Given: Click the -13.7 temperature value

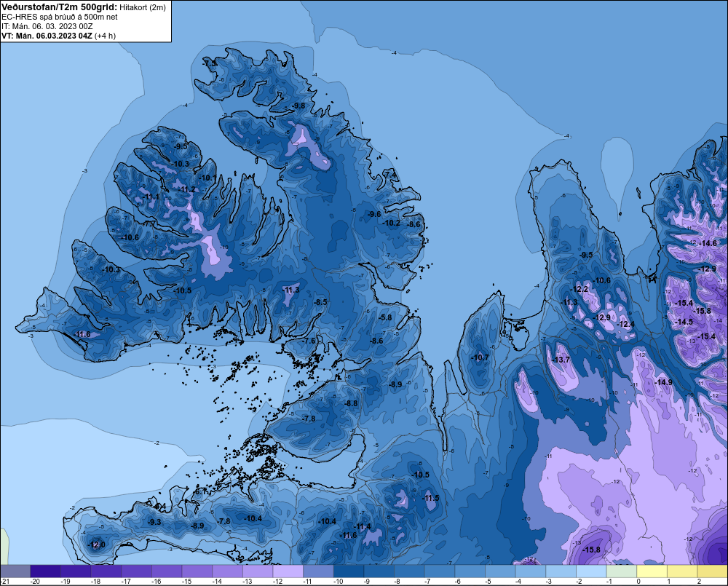Looking at the screenshot, I should (561, 360).
